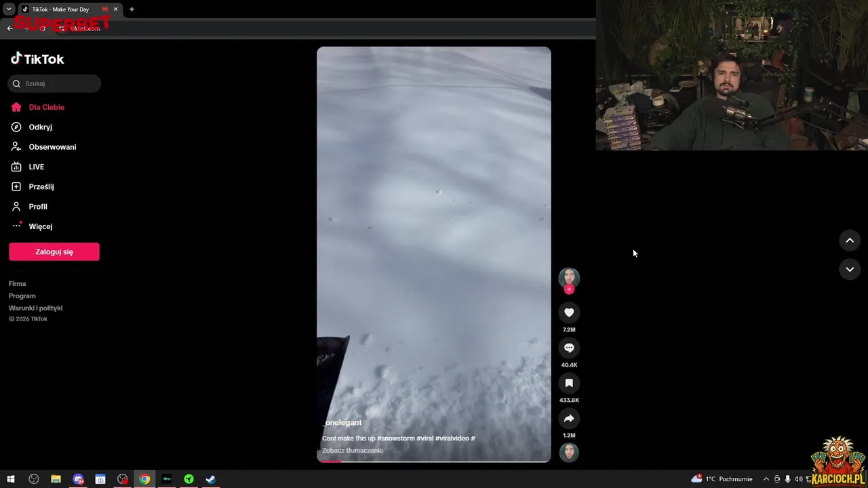Click the microphone tray icon
Screen dimensions: 868x488
tap(787, 479)
